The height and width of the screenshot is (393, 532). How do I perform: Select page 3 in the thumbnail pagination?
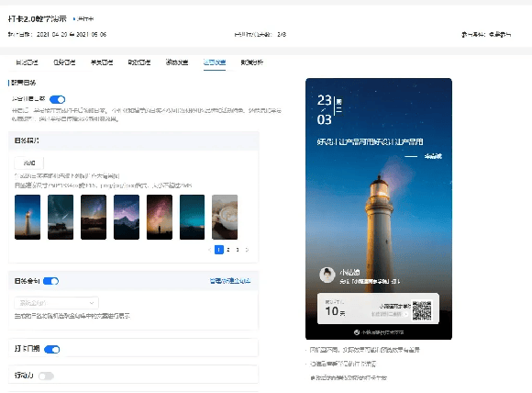[238, 250]
